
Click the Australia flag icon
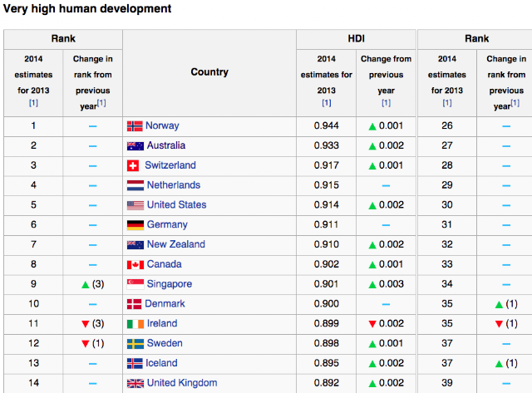click(x=135, y=146)
